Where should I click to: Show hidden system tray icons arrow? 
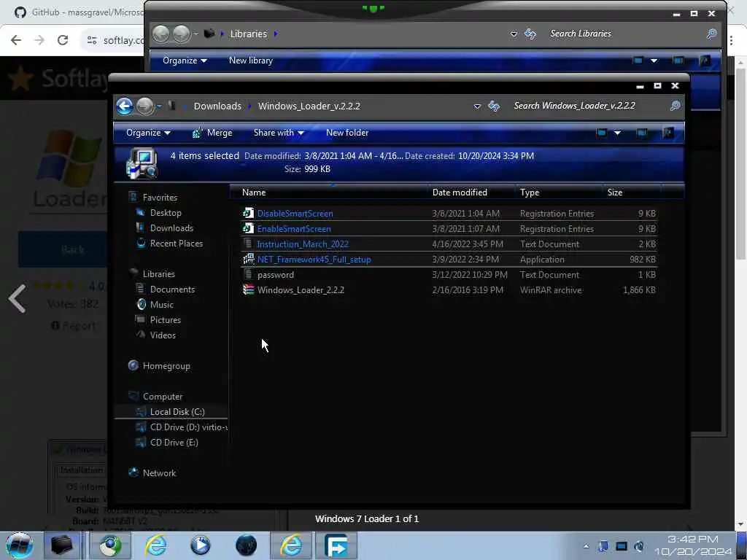tap(586, 546)
